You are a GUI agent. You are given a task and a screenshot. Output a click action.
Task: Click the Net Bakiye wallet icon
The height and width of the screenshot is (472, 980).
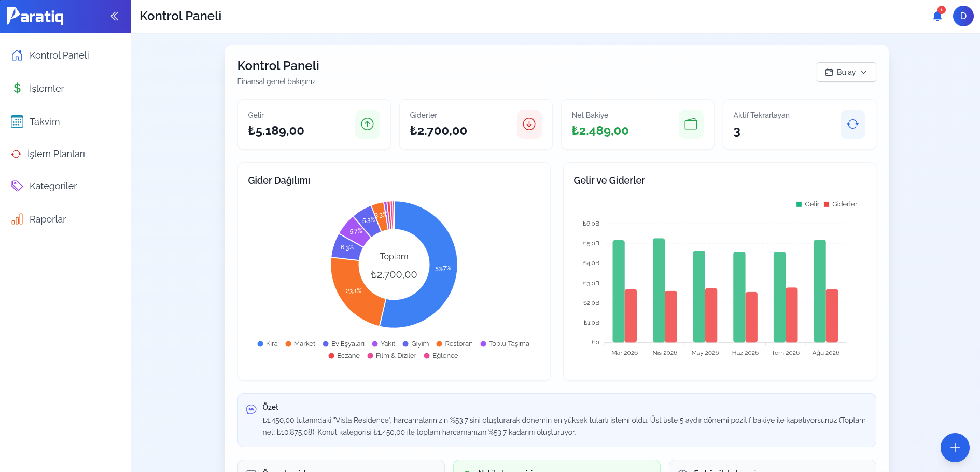[691, 124]
